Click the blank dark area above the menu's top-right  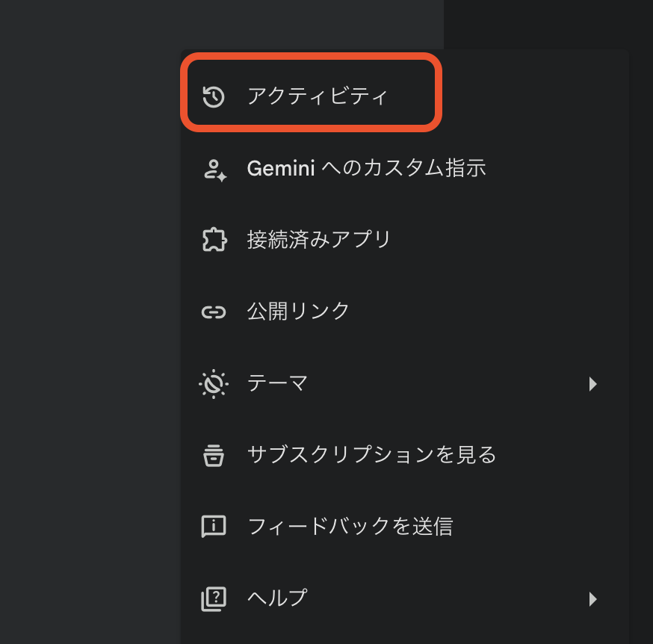click(545, 22)
